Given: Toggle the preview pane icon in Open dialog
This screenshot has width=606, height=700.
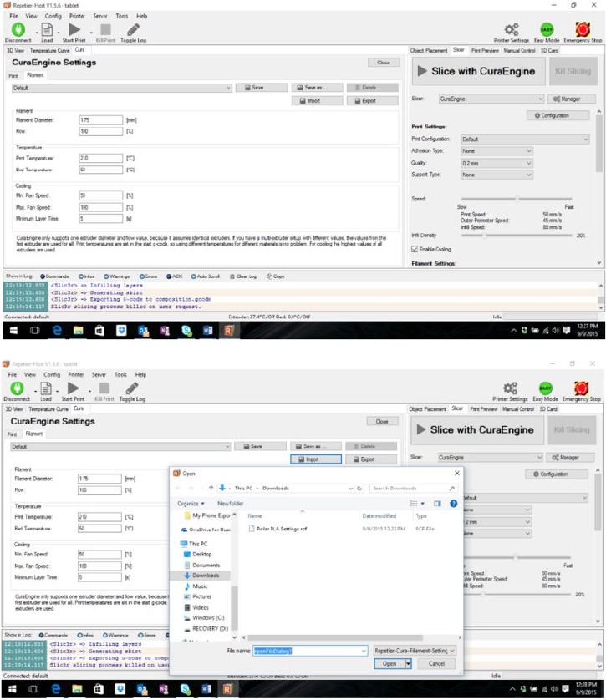Looking at the screenshot, I should click(437, 504).
